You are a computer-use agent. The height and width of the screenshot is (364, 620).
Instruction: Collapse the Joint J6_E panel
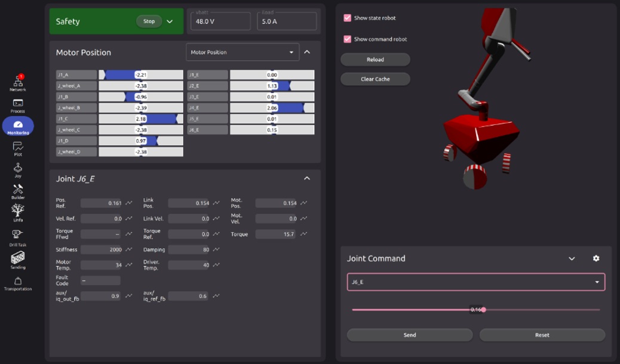coord(307,178)
